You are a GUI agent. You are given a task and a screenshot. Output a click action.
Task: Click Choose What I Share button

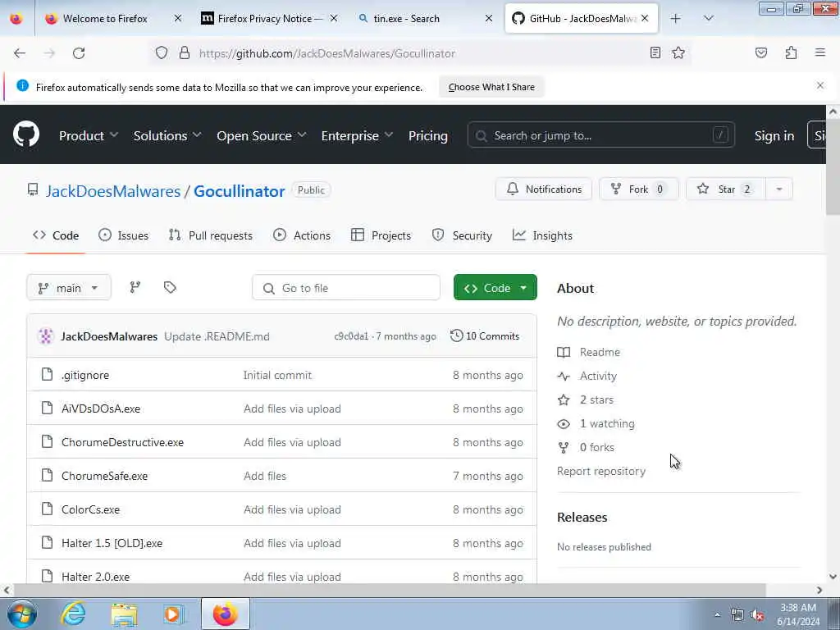pos(491,87)
